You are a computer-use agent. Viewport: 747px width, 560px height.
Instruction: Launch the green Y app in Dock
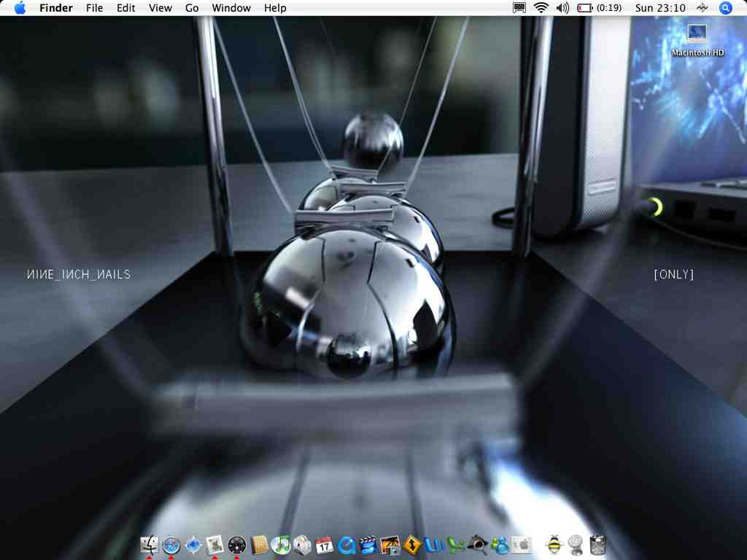click(456, 544)
